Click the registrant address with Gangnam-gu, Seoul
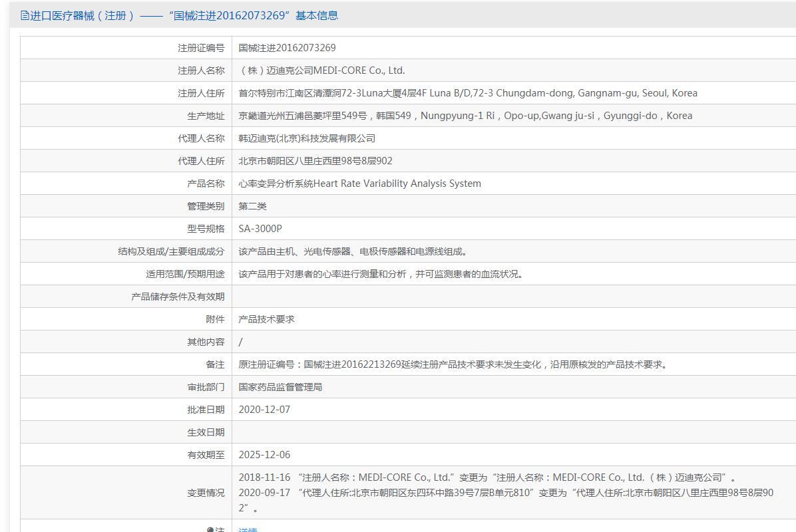 click(x=468, y=93)
